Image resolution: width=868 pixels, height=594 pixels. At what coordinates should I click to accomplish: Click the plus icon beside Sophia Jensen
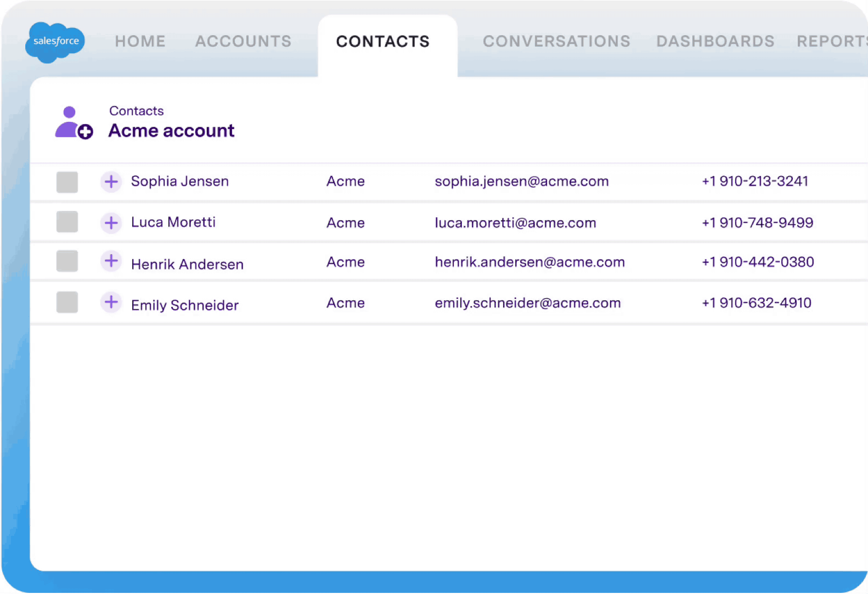click(x=111, y=182)
